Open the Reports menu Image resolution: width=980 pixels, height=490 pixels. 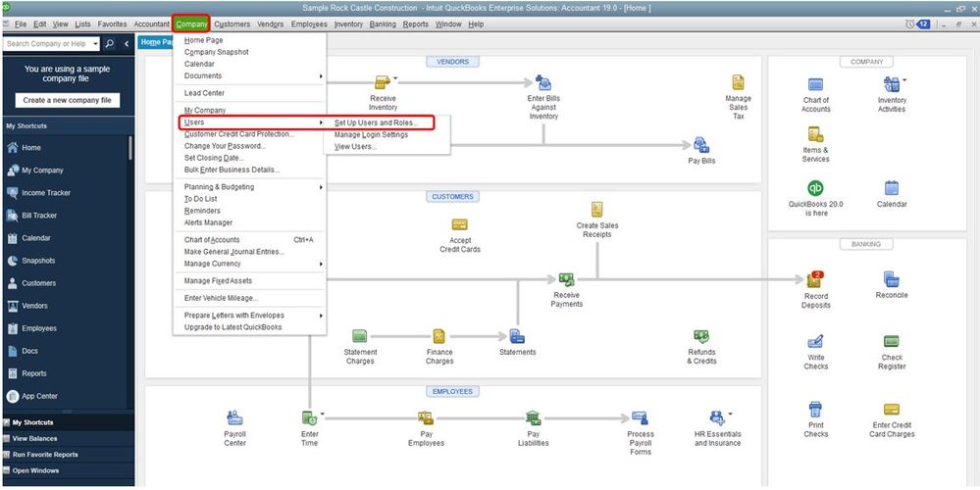[x=416, y=24]
